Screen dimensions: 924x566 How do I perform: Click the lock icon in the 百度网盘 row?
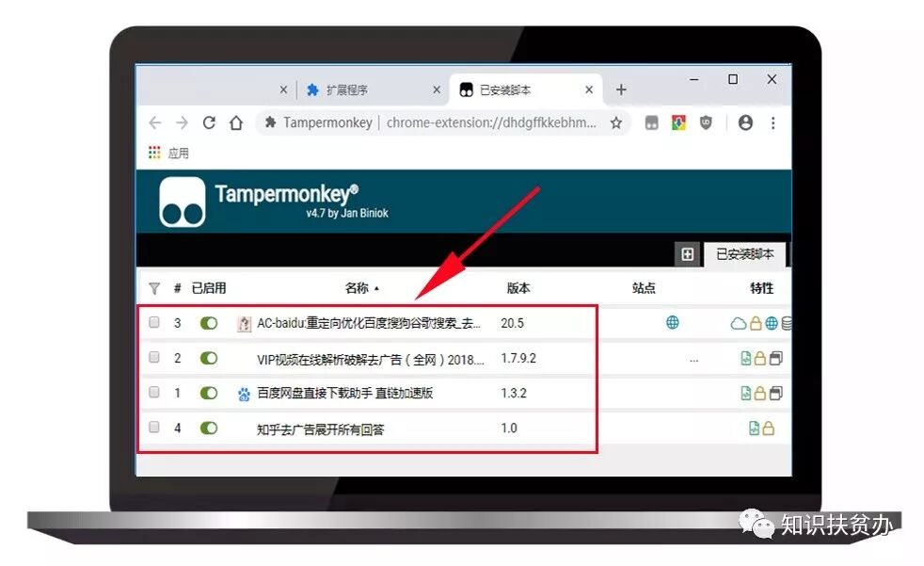pos(760,394)
